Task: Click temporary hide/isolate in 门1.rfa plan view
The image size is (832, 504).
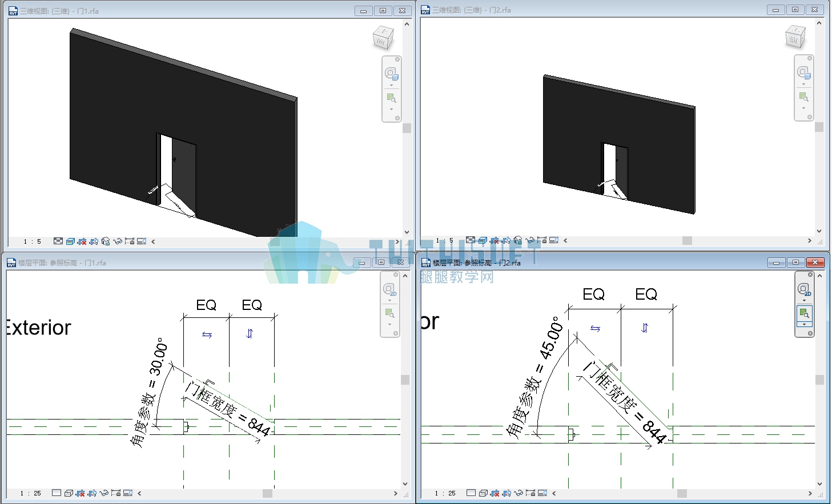Action: [104, 493]
